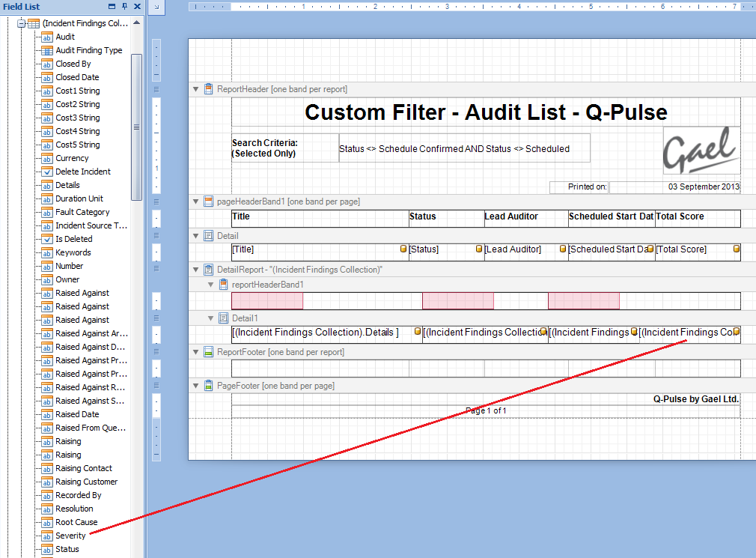Open Field List window position dropdown

coord(112,6)
